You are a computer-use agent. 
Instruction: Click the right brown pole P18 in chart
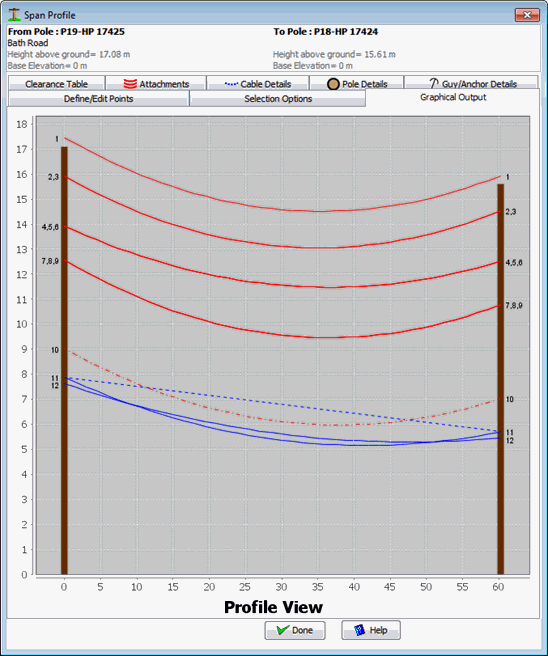click(500, 379)
